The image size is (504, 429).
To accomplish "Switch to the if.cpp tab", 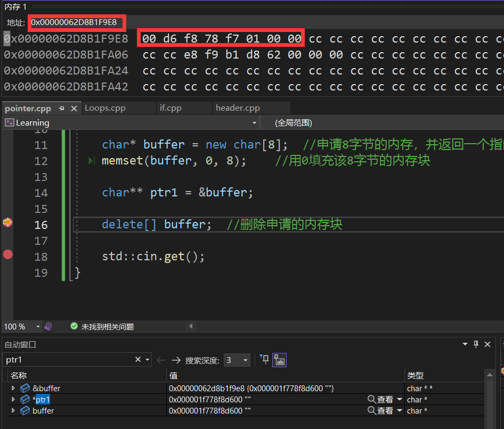I will coord(170,108).
